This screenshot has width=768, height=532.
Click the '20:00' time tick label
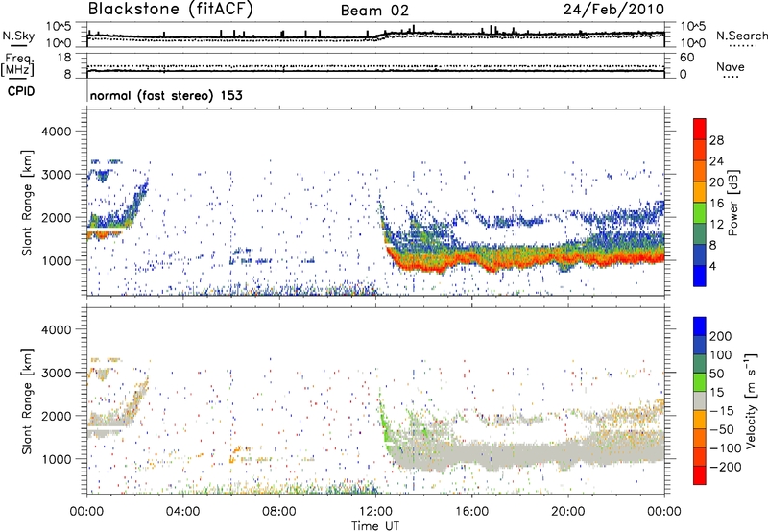568,512
